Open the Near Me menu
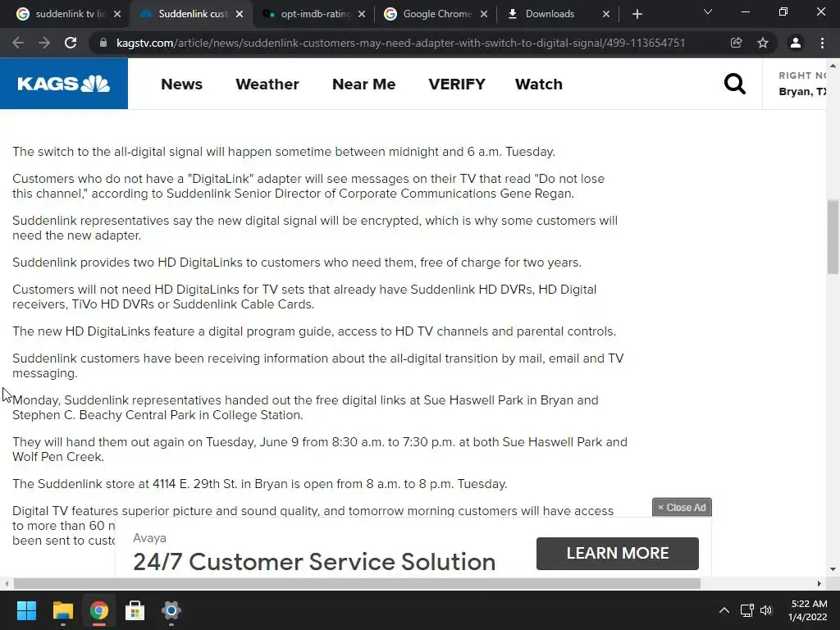The image size is (840, 630). [363, 84]
